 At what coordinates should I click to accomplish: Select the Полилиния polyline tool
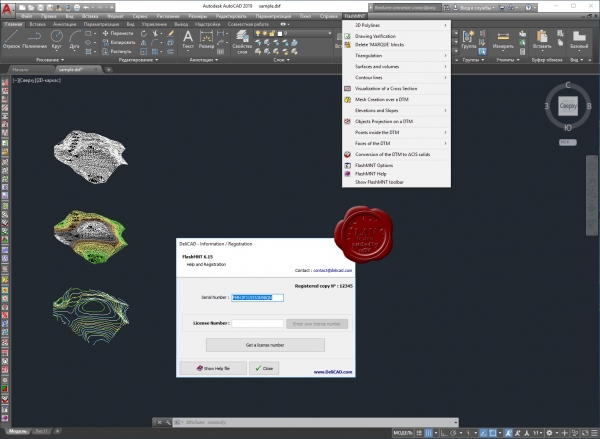pyautogui.click(x=34, y=39)
